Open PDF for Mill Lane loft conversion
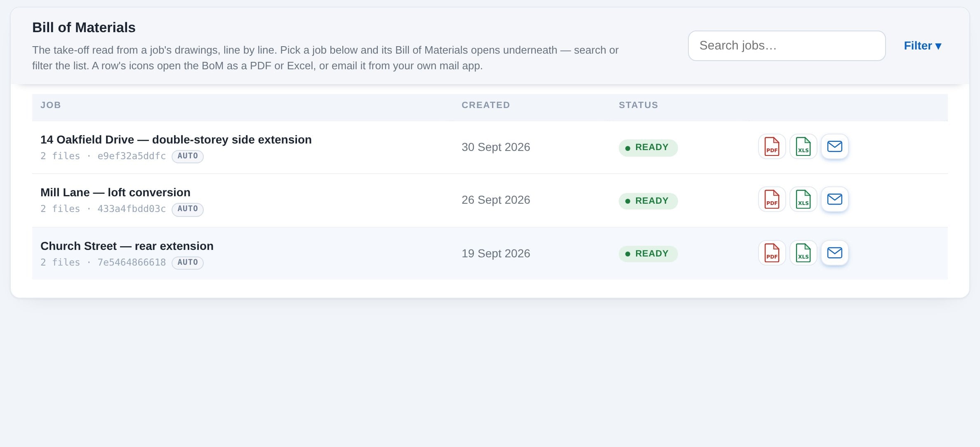Image resolution: width=980 pixels, height=447 pixels. pos(772,199)
